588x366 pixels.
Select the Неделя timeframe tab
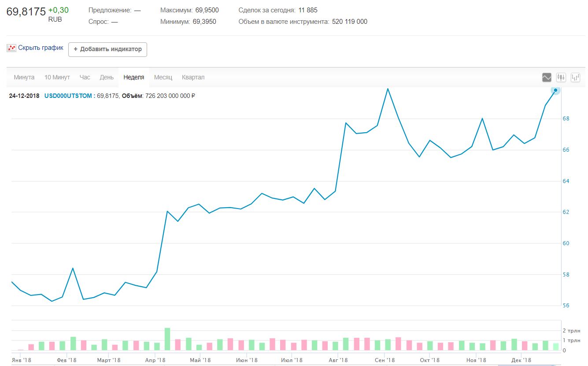click(134, 77)
